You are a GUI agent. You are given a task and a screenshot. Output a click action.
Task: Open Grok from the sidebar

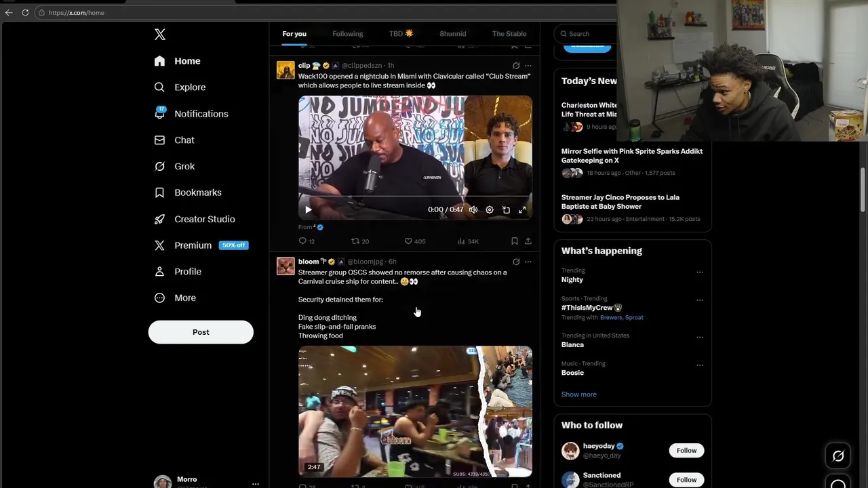click(175, 166)
